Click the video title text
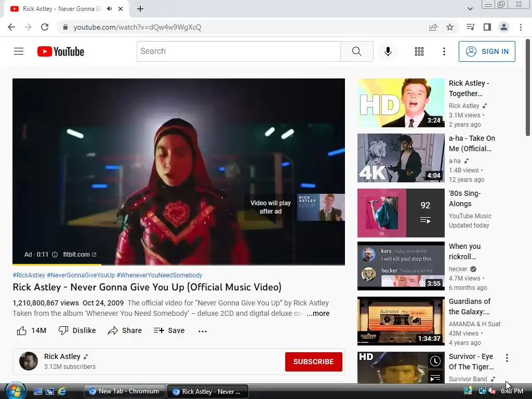The width and height of the screenshot is (532, 399). click(x=147, y=287)
